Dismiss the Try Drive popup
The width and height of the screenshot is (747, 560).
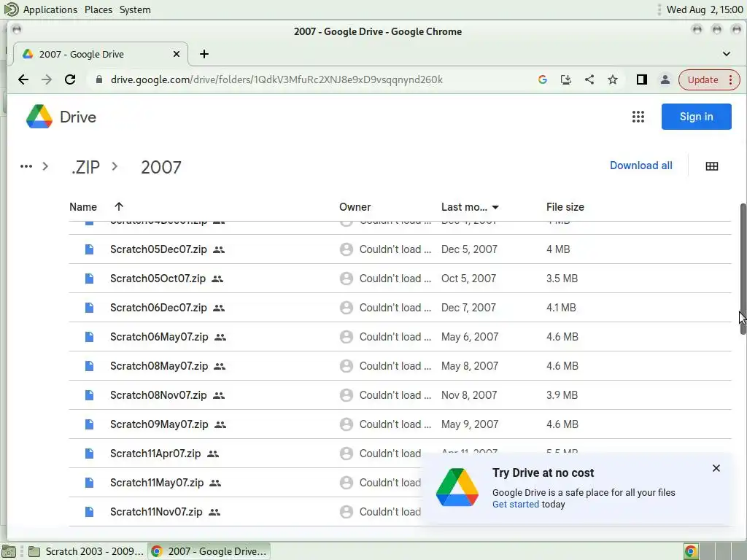click(x=716, y=468)
